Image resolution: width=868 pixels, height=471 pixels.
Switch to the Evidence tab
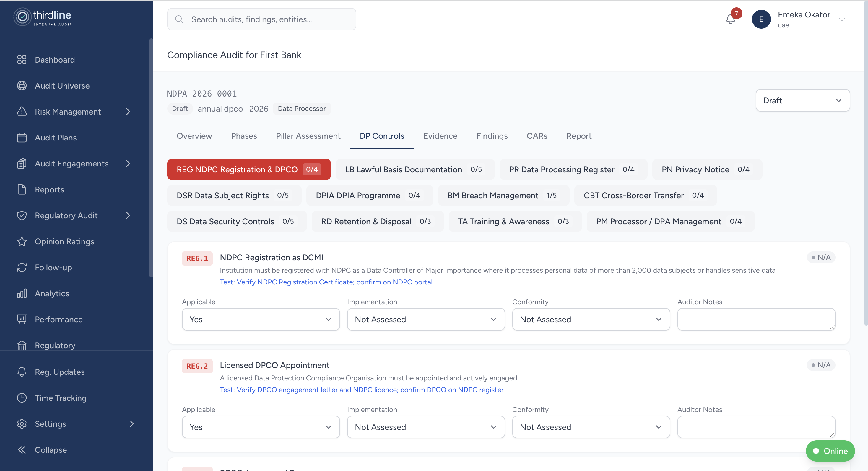click(440, 136)
